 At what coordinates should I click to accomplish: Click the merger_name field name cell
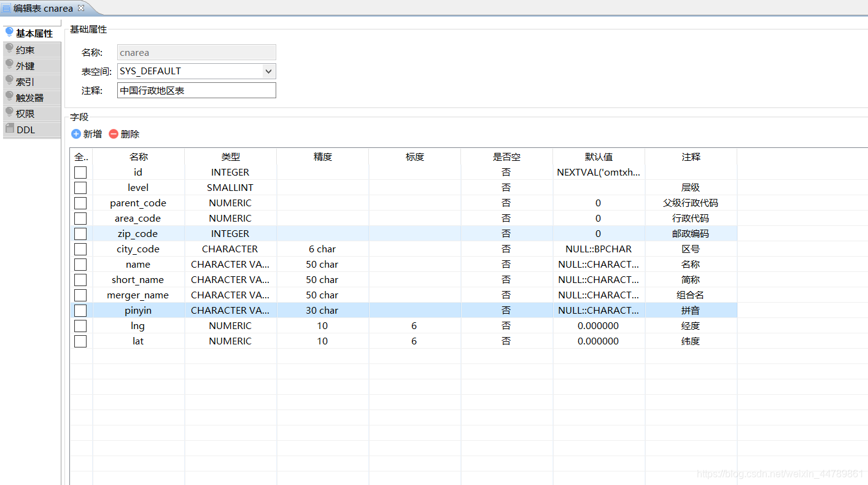point(138,295)
